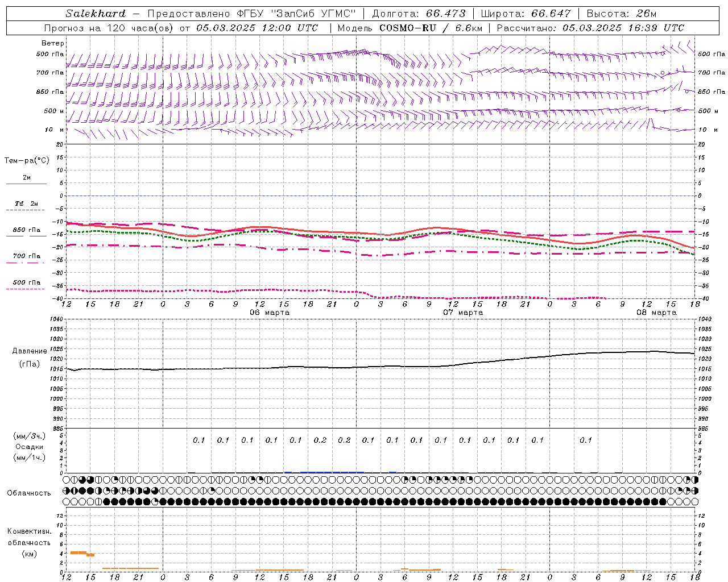Click the 'Давление' pressure panel label

[x=30, y=351]
